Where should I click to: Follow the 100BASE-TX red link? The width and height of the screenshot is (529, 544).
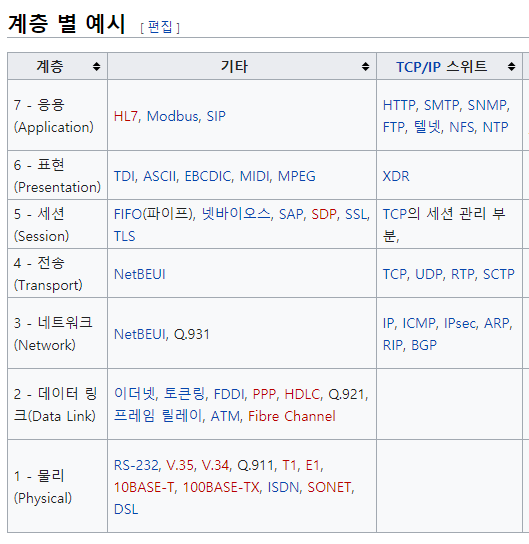point(221,487)
